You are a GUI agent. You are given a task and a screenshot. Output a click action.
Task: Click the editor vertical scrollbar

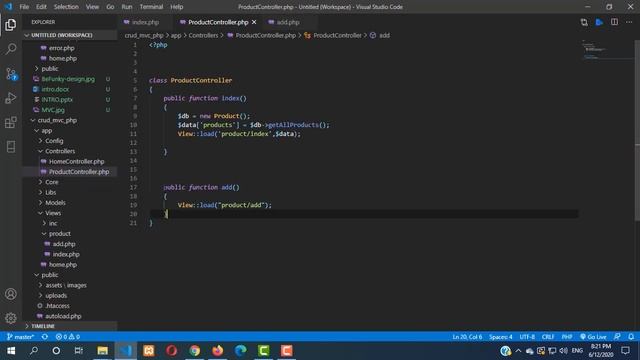coord(637,131)
